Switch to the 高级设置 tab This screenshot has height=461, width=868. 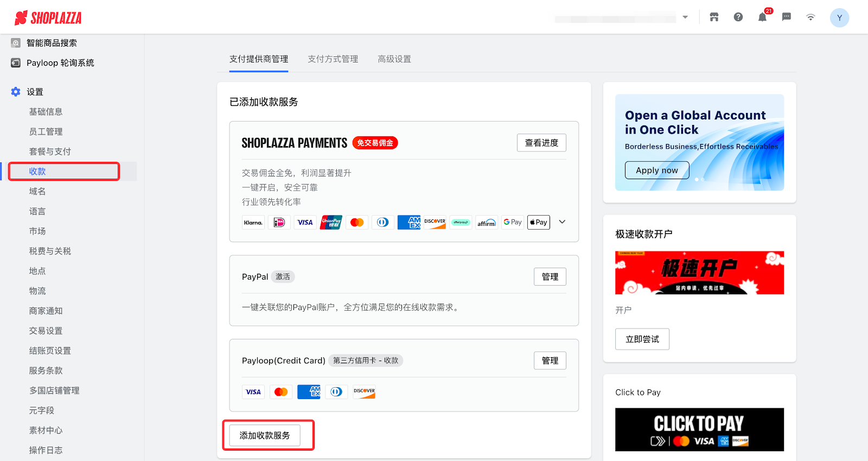click(x=394, y=59)
